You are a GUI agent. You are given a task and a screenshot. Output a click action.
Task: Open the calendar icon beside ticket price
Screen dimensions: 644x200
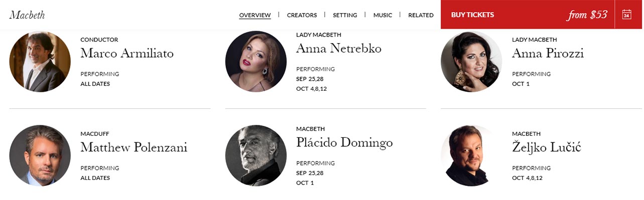626,15
